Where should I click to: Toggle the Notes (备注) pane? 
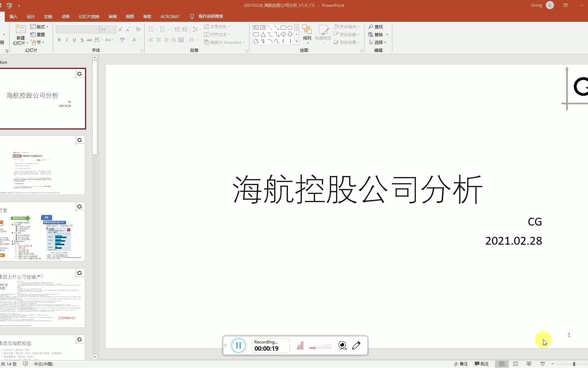(x=461, y=364)
